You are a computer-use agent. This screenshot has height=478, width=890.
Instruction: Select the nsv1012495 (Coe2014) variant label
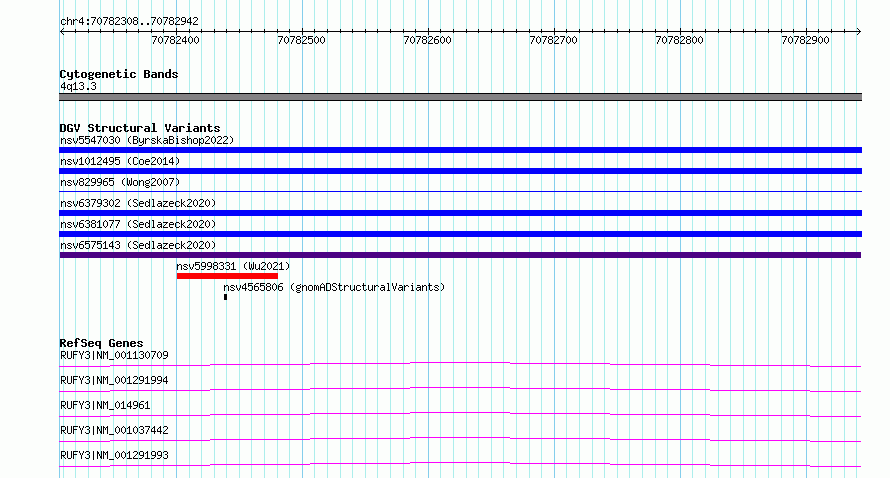[x=120, y=161]
